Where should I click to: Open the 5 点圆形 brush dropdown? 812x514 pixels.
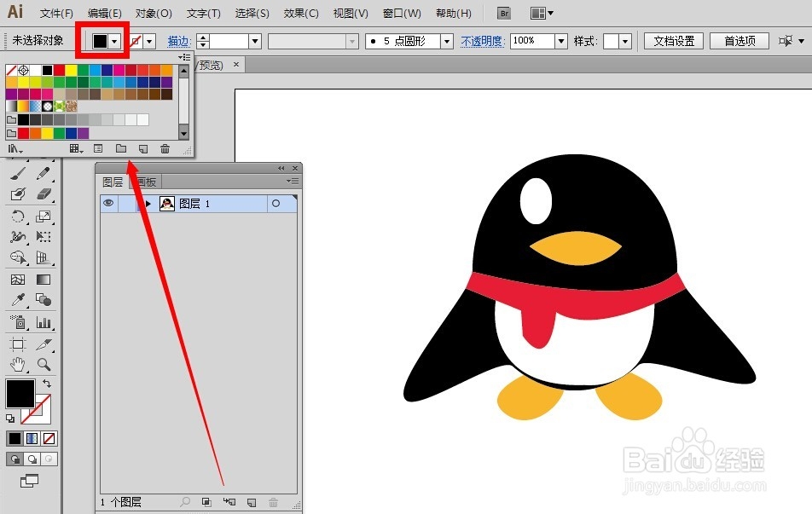[447, 42]
